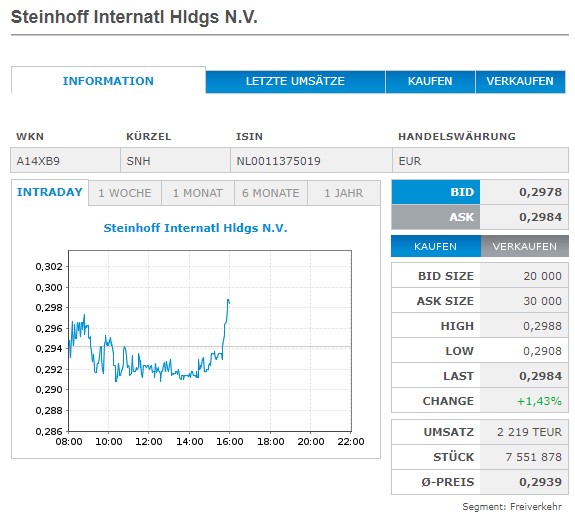The width and height of the screenshot is (575, 520).
Task: Show the 6 Monate chart
Action: click(x=271, y=193)
